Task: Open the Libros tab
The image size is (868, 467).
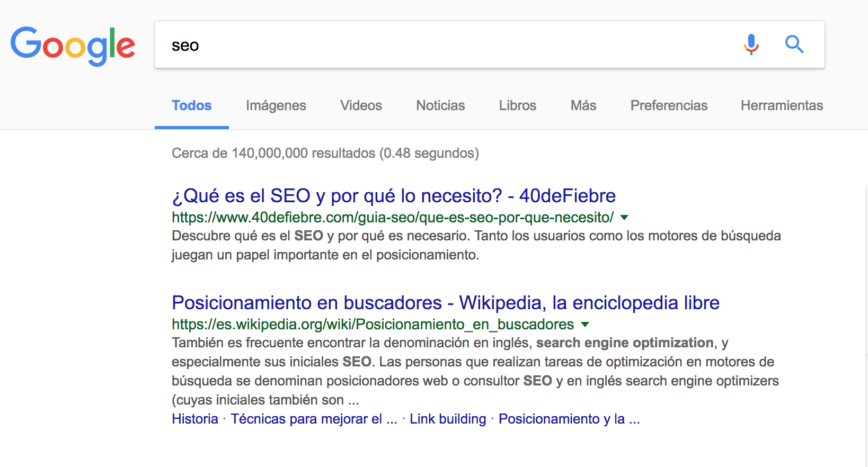Action: [x=518, y=105]
